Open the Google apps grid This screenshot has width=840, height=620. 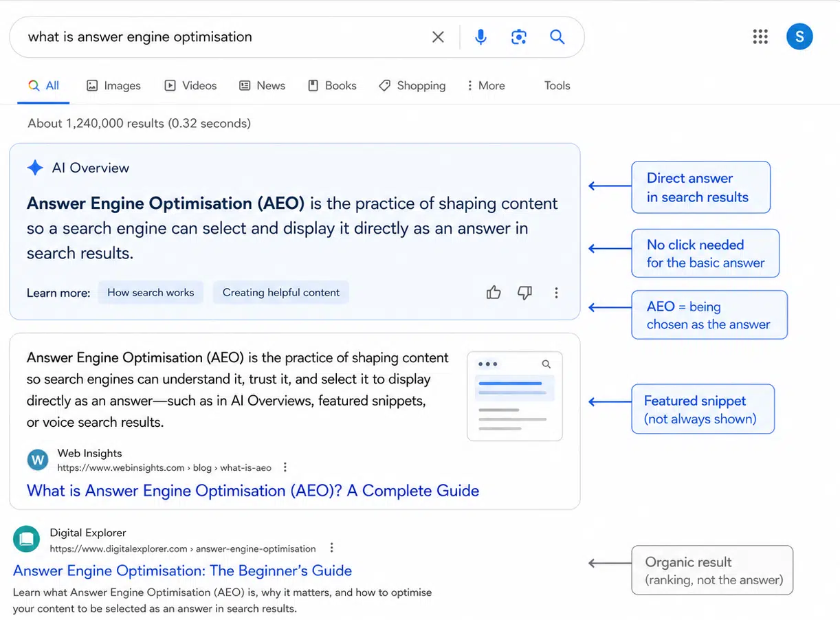pyautogui.click(x=760, y=36)
